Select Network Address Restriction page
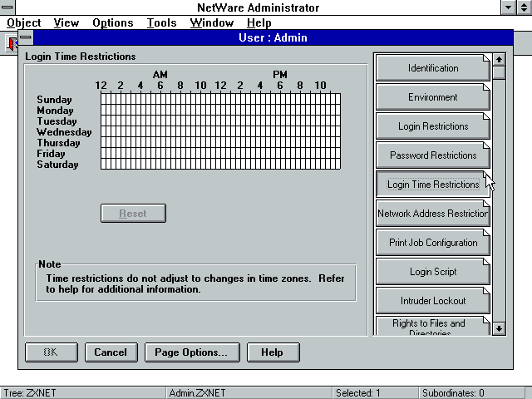 pos(432,214)
